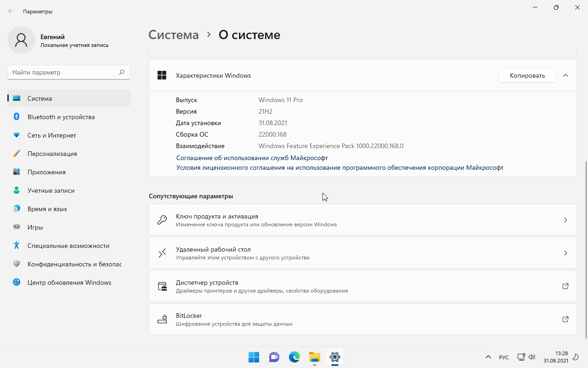
Task: Click the Система monitor icon in sidebar
Action: (x=17, y=98)
